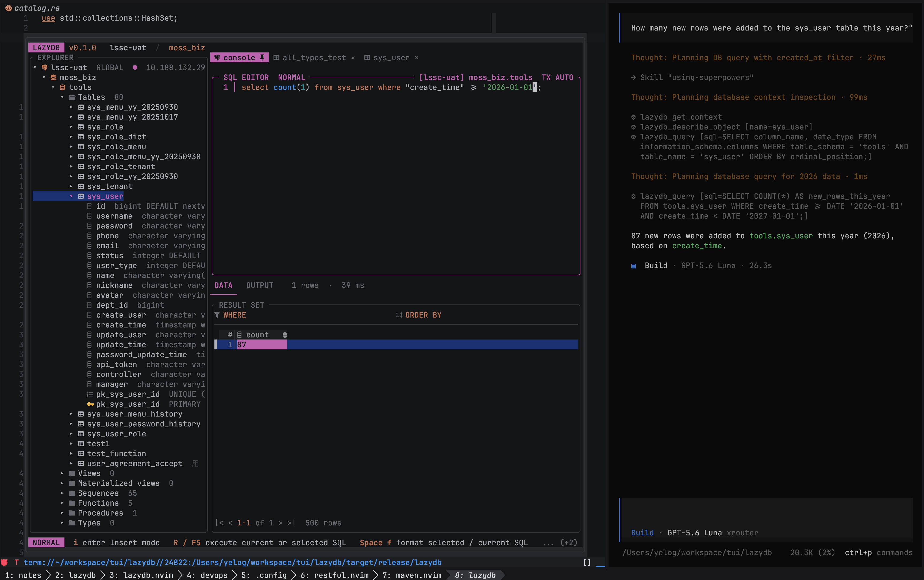Screen dimensions: 924x580
Task: Click the create_time column icon
Action: pyautogui.click(x=89, y=325)
